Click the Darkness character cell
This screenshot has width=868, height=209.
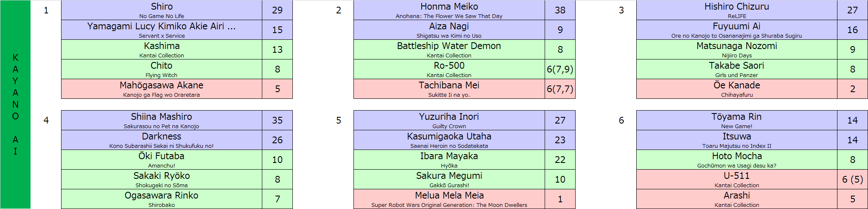pos(161,140)
